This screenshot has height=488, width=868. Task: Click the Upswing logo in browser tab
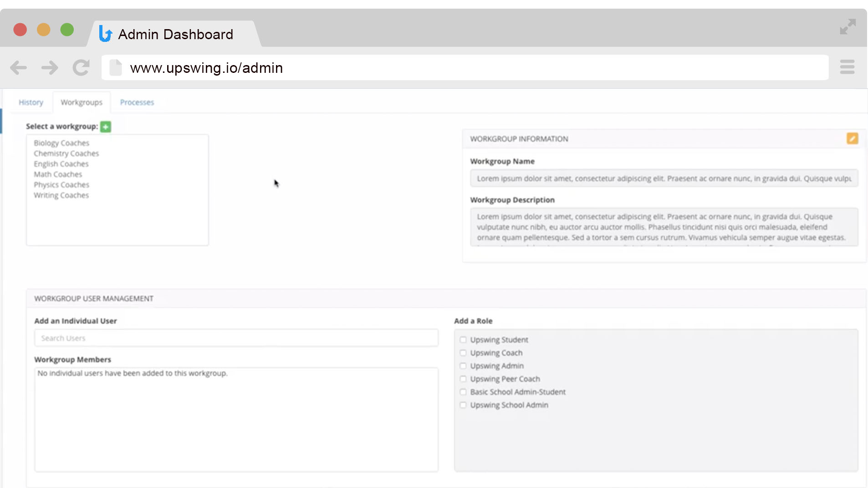105,34
